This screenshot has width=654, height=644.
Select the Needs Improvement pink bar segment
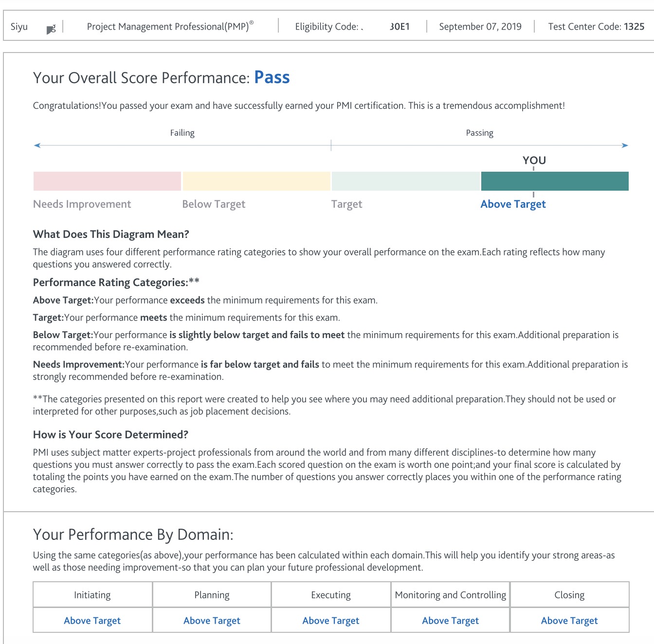tap(107, 181)
